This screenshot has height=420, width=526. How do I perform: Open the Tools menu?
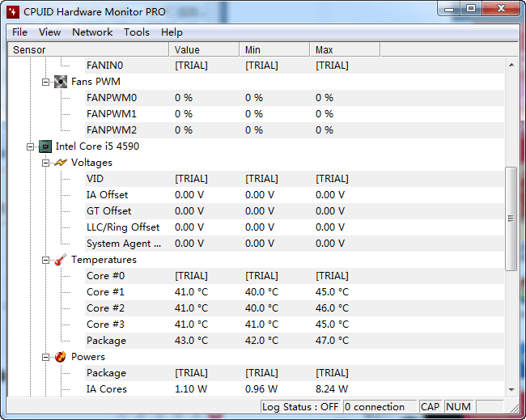click(x=136, y=32)
